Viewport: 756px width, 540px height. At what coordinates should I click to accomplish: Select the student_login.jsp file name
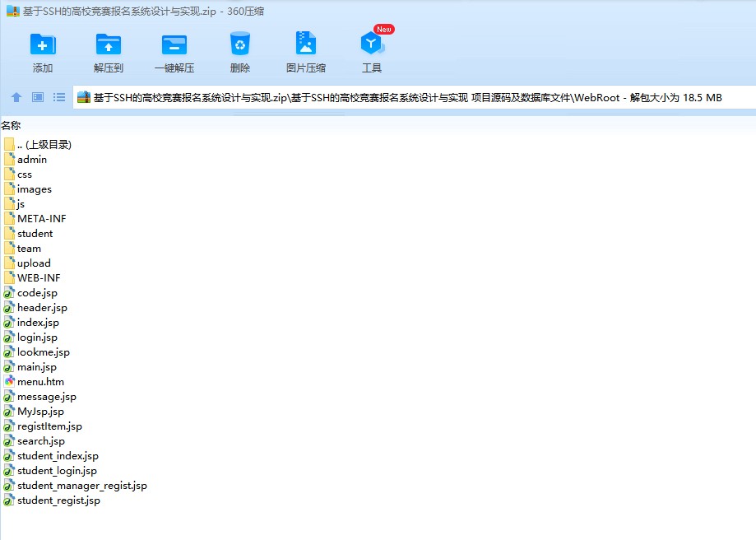click(x=57, y=471)
